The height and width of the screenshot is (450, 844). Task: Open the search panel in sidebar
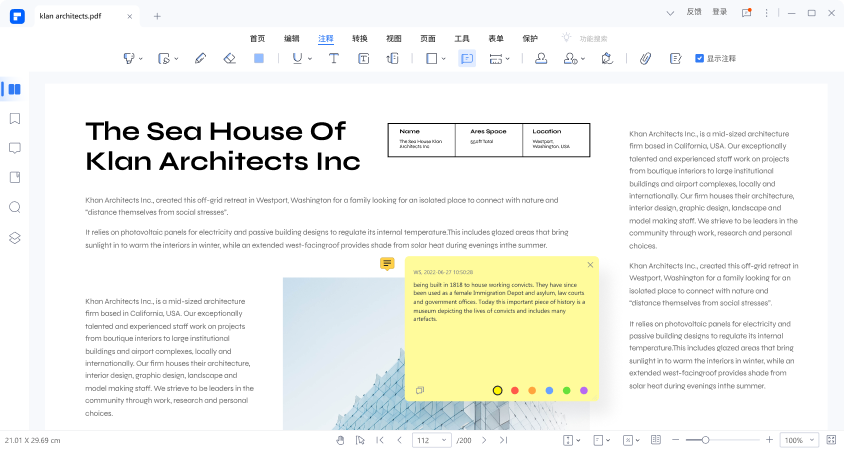[x=15, y=207]
